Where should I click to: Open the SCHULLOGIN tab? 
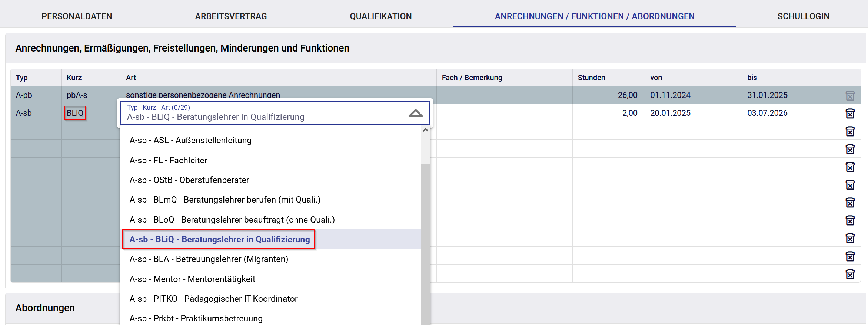point(803,16)
